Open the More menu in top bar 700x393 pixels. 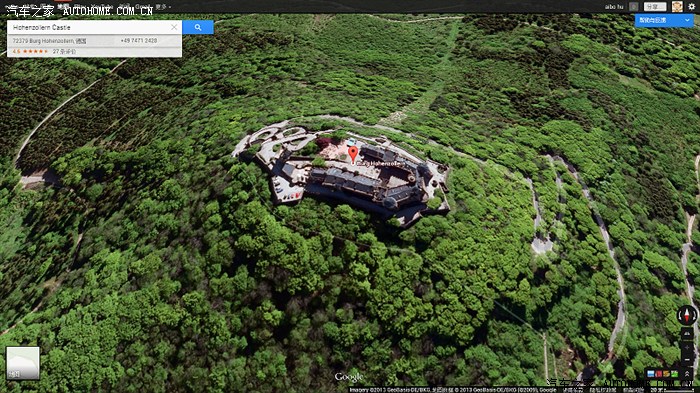pyautogui.click(x=162, y=6)
